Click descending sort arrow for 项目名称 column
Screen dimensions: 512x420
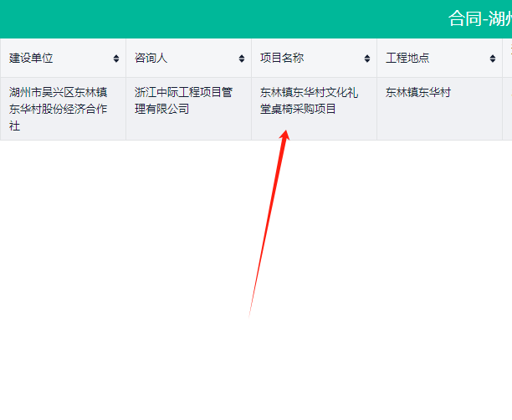click(366, 61)
